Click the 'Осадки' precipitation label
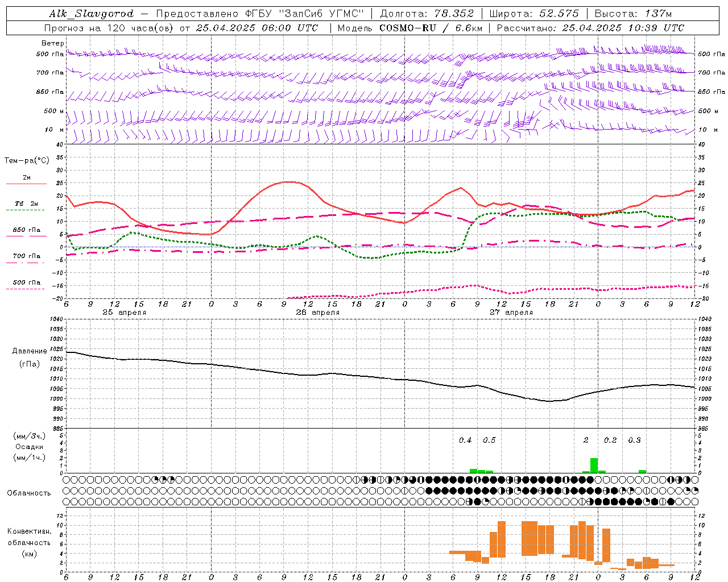Viewport: 728px width, 582px height. click(30, 447)
